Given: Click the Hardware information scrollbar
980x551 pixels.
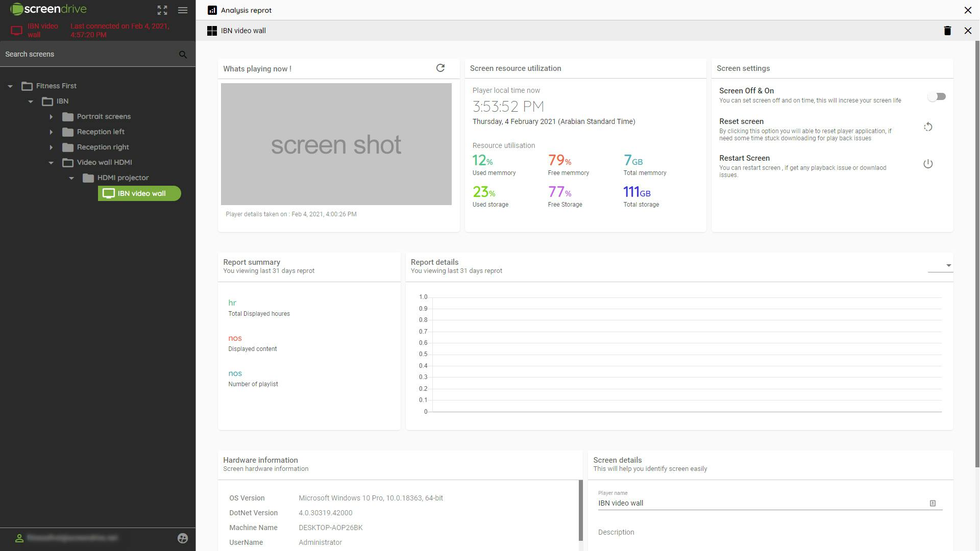Looking at the screenshot, I should click(580, 510).
